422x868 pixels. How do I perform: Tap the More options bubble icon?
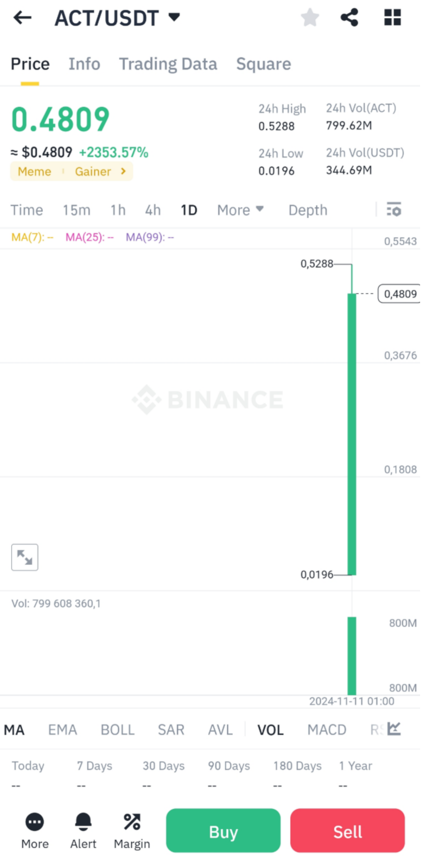(x=35, y=822)
